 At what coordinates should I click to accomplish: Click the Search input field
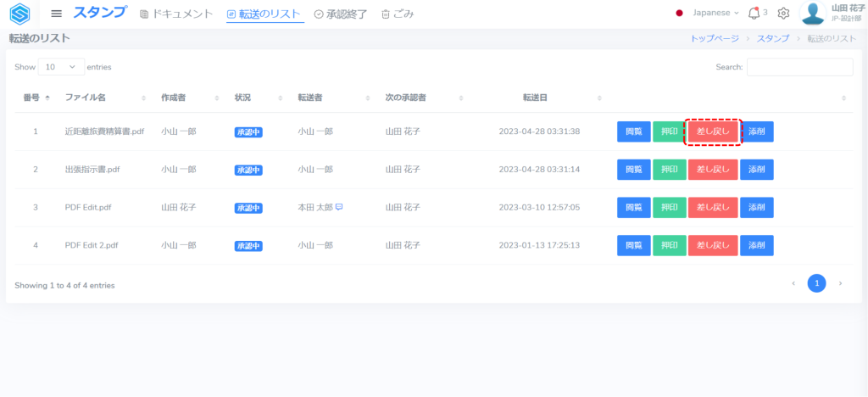799,67
